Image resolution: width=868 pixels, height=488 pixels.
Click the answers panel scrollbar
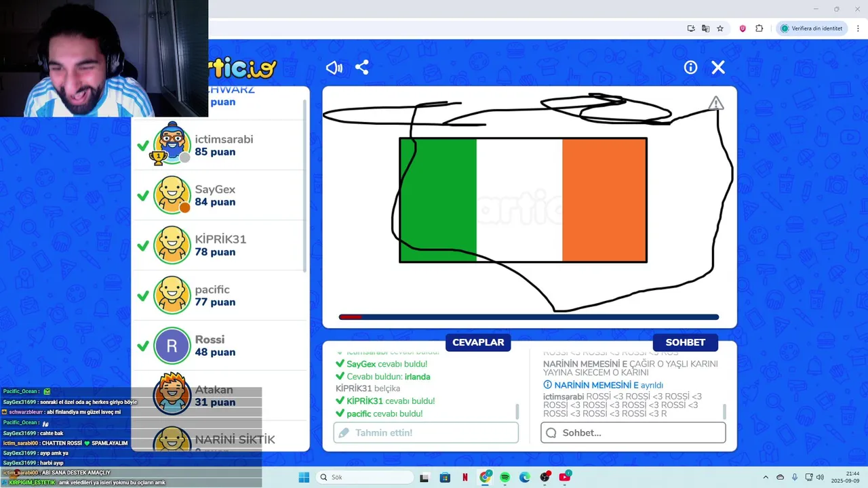tap(517, 411)
